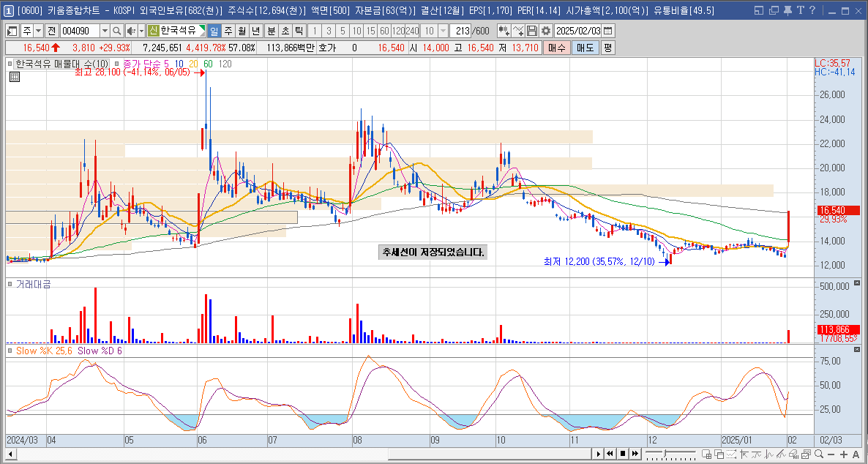Click the 추세선이 저장되었습니다 notice

(x=433, y=252)
